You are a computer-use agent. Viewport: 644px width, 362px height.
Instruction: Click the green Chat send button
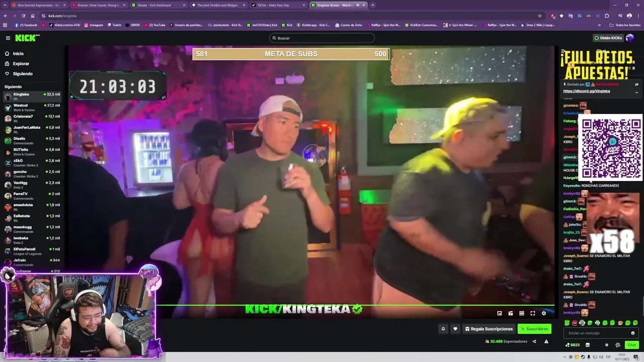[631, 345]
